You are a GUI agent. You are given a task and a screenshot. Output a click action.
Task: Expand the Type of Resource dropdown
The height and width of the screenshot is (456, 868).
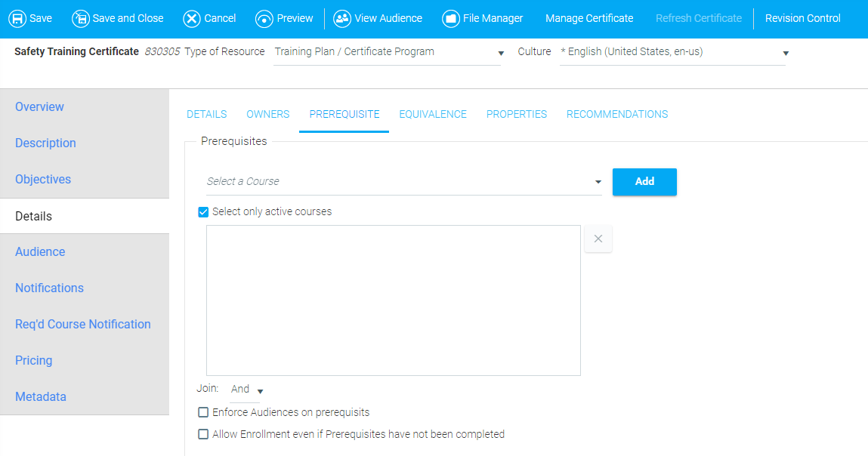[x=500, y=54]
